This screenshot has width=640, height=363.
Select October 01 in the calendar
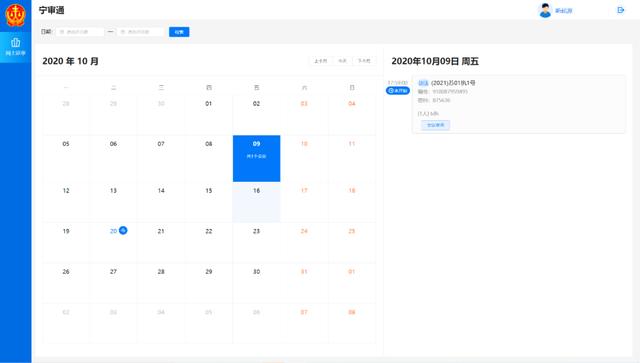209,114
